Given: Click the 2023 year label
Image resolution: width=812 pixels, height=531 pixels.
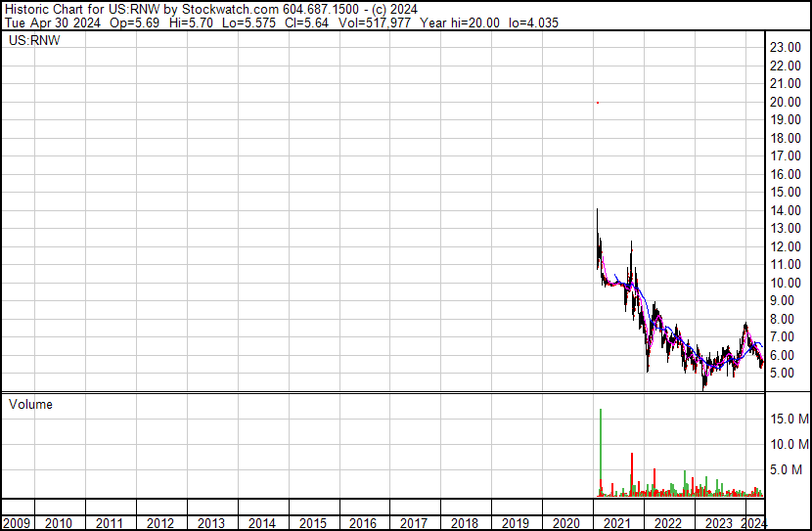Looking at the screenshot, I should [718, 523].
